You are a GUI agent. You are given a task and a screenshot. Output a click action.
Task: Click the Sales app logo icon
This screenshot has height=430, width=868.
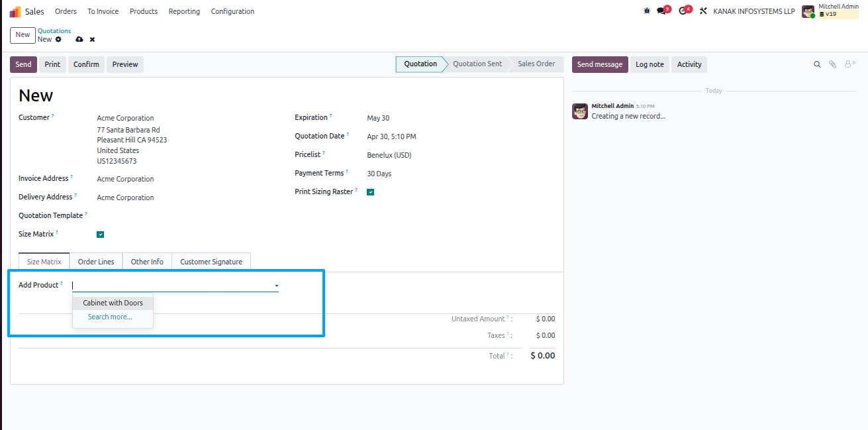coord(15,11)
